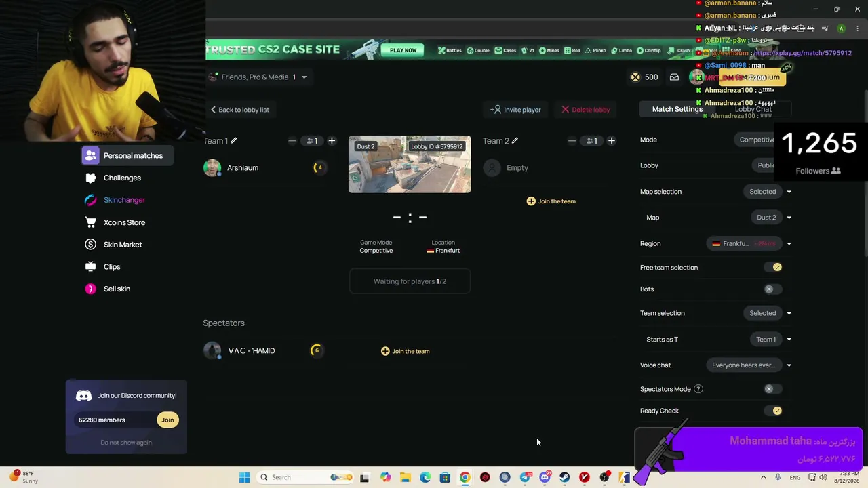Join Team 2 via Join the team
This screenshot has width=868, height=488.
click(551, 201)
